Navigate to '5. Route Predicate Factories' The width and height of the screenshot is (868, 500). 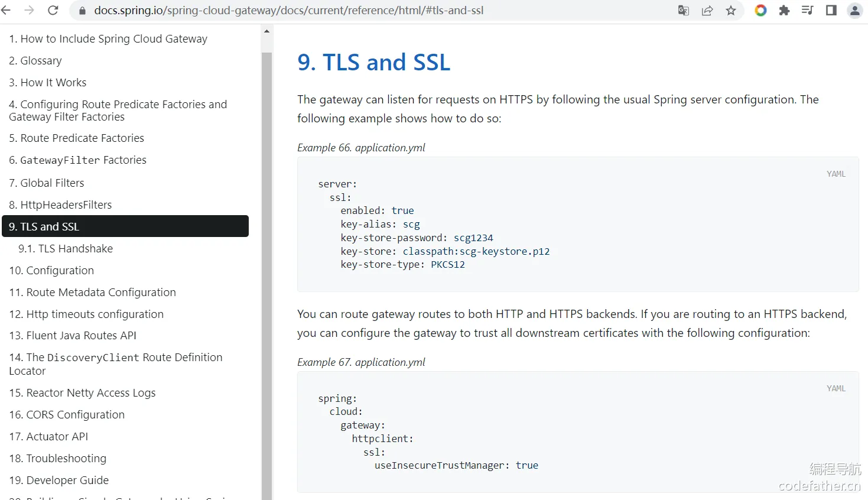pos(77,138)
